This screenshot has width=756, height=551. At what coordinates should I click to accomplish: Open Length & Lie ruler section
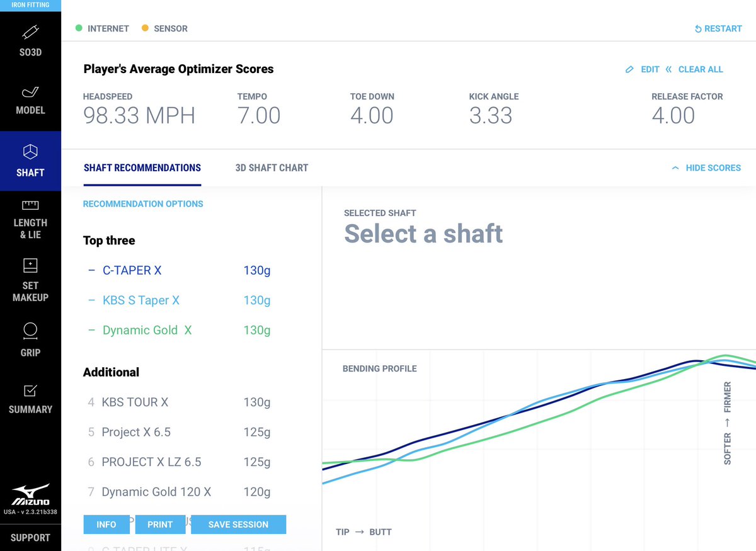30,219
